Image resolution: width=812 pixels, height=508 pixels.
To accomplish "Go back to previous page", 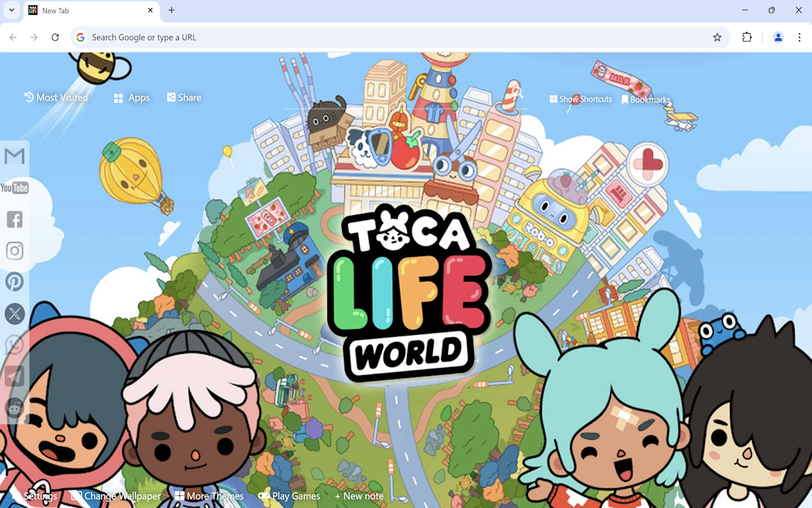I will [13, 37].
